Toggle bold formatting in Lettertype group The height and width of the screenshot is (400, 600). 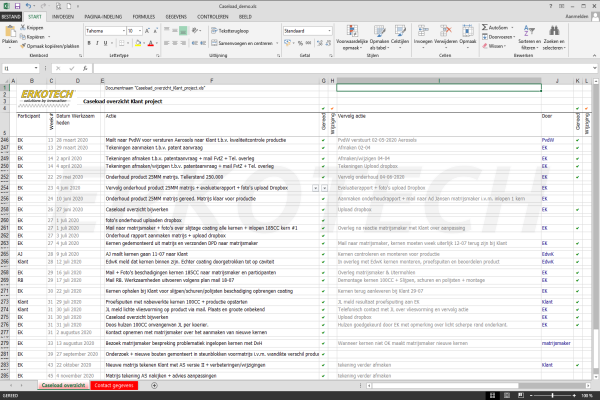88,44
